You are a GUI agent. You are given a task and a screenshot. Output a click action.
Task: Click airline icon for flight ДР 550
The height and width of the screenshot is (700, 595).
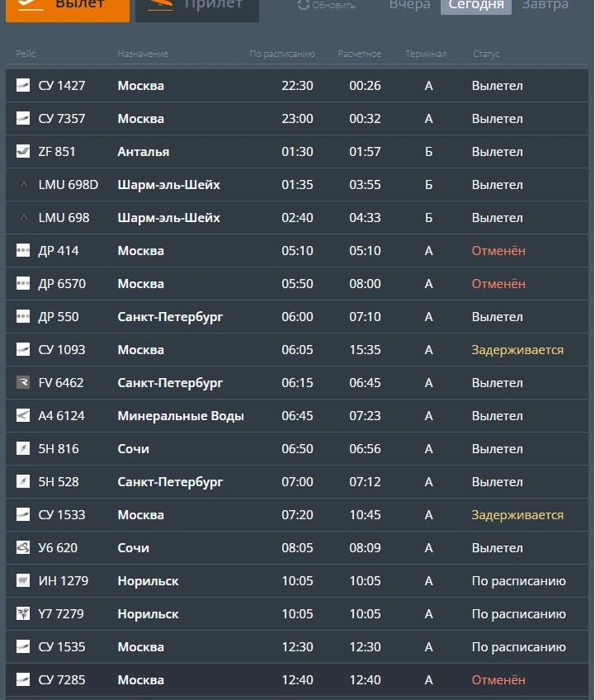click(23, 316)
